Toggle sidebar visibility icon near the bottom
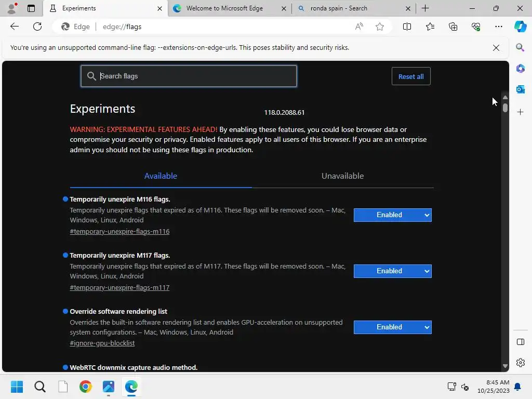This screenshot has height=399, width=532. (x=521, y=342)
